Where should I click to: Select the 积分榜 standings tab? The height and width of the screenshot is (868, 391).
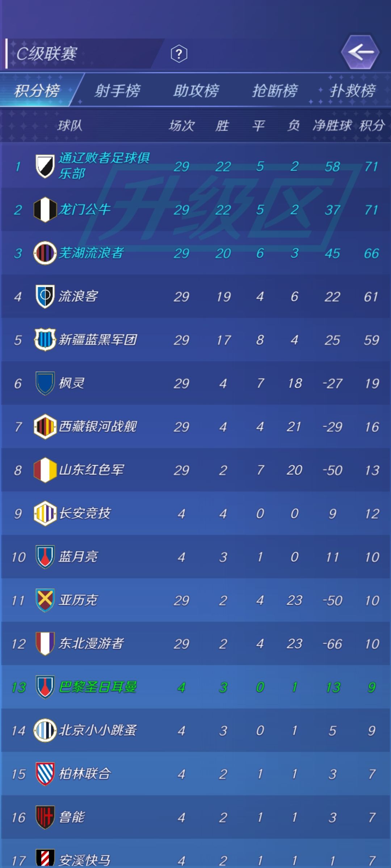(37, 90)
